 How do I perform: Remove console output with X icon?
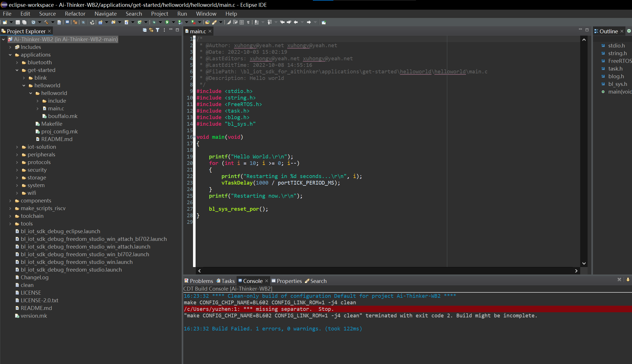[619, 280]
